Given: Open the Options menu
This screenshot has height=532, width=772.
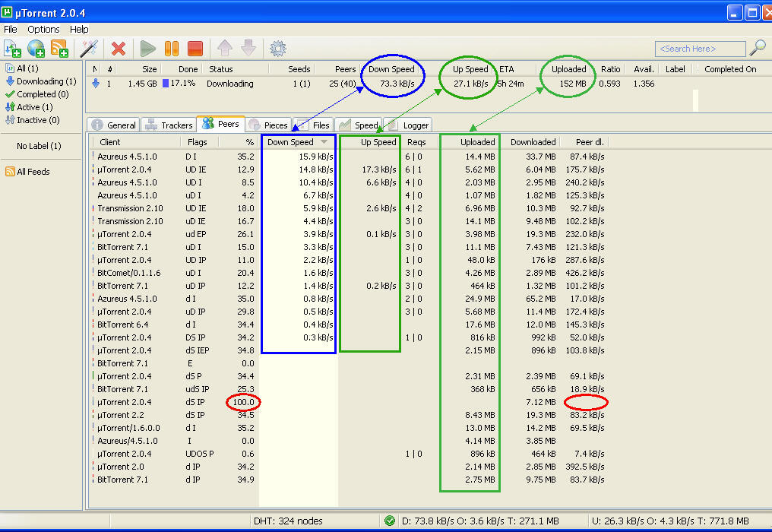Looking at the screenshot, I should 43,29.
